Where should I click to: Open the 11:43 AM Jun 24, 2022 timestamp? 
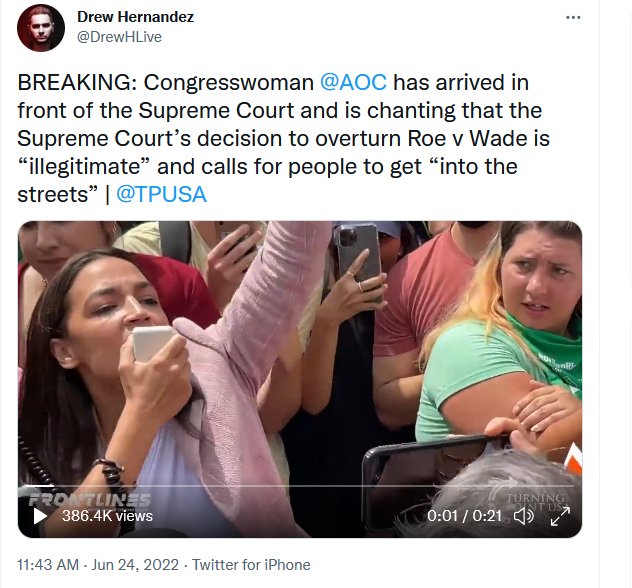pos(98,565)
